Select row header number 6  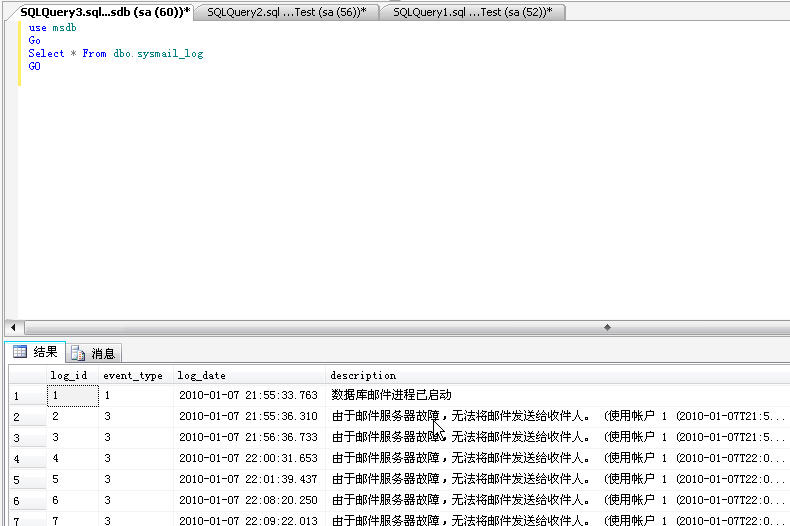tap(28, 501)
